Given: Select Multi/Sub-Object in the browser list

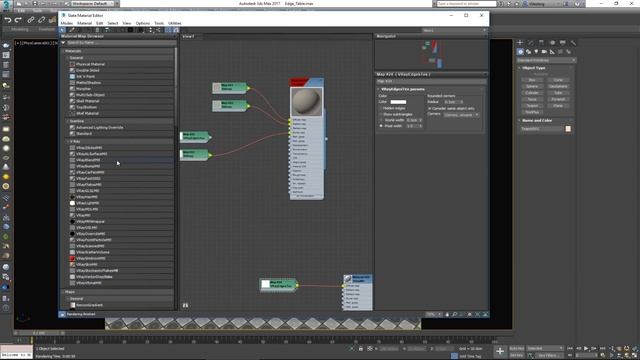Looking at the screenshot, I should [91, 95].
